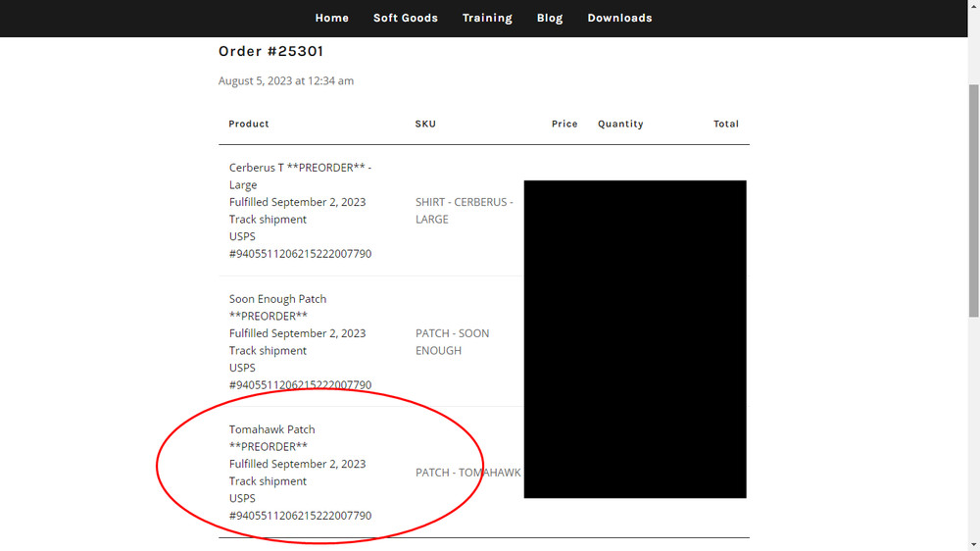Click Track shipment under Soon Enough Patch
Image resolution: width=980 pixels, height=551 pixels.
coord(268,351)
